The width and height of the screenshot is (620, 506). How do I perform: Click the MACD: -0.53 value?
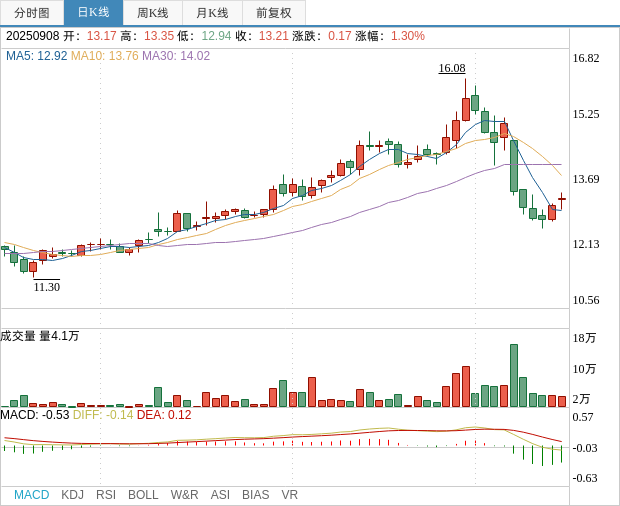35,415
